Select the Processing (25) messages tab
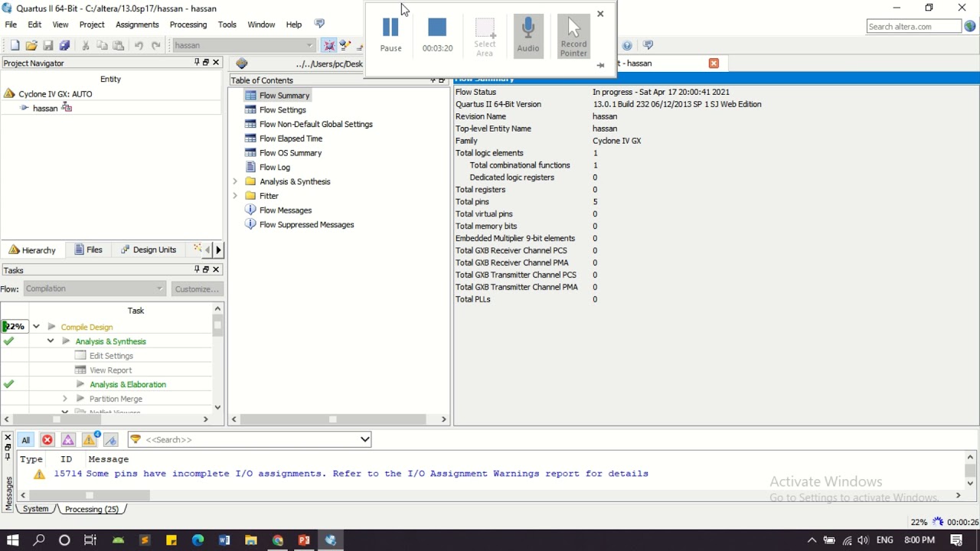Viewport: 980px width, 551px height. tap(92, 509)
